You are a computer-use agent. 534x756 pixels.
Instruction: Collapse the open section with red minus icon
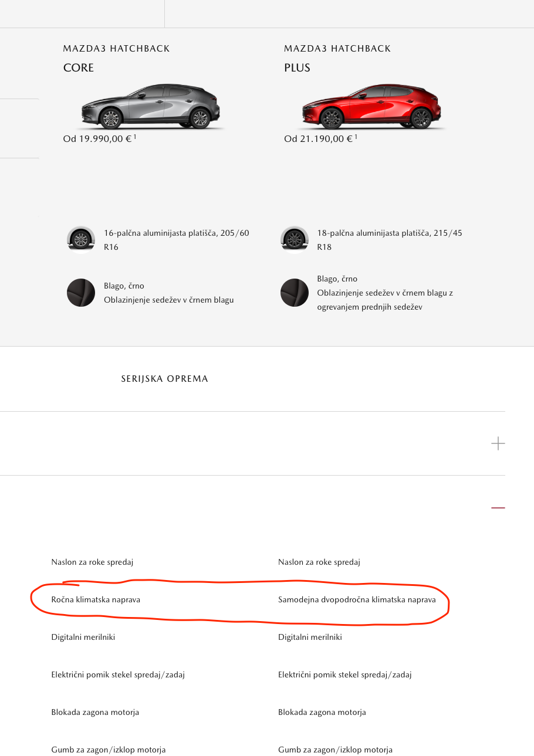click(498, 508)
